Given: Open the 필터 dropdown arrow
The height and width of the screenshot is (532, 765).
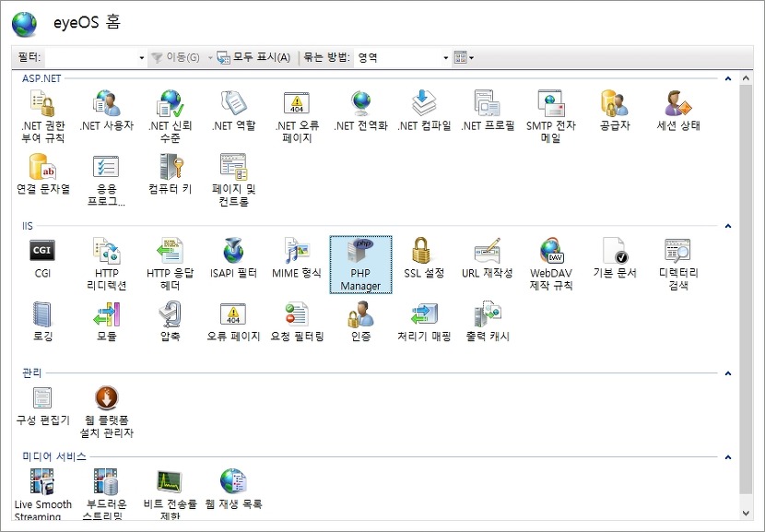Looking at the screenshot, I should click(142, 57).
